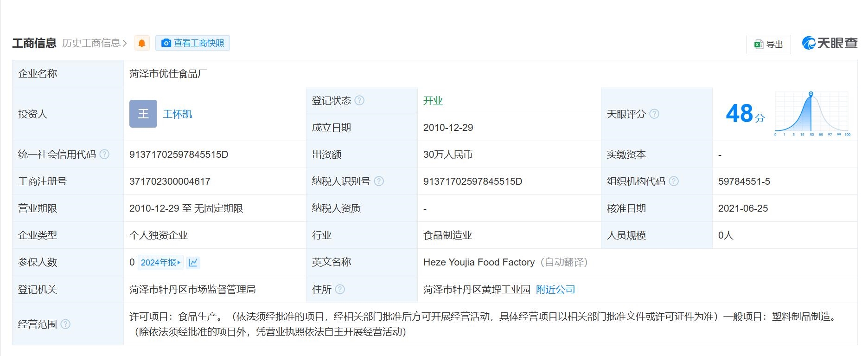Click the 天眼查 logo
868x356 pixels.
830,43
